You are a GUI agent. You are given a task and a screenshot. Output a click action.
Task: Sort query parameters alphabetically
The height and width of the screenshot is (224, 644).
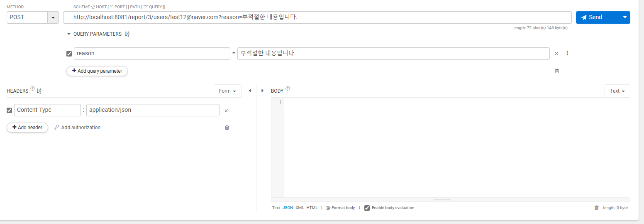[x=127, y=34]
